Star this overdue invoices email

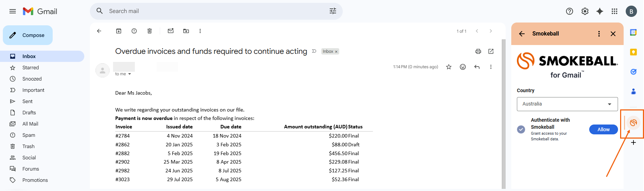(449, 67)
